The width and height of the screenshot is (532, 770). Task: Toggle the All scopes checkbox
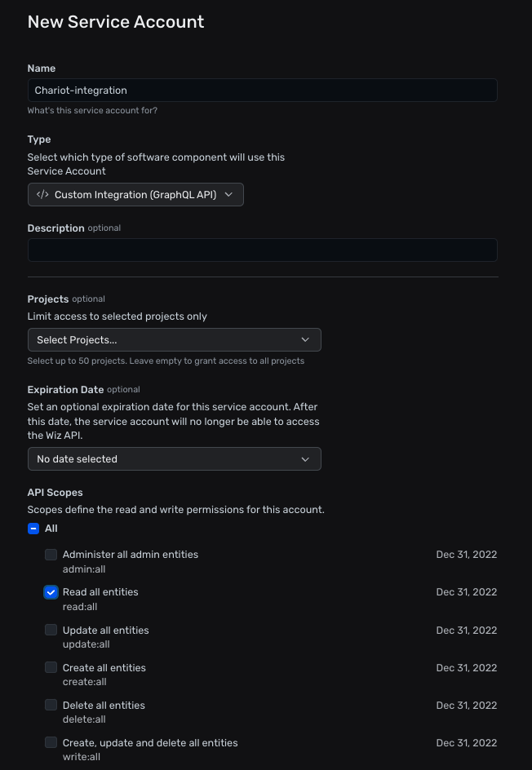coord(33,529)
